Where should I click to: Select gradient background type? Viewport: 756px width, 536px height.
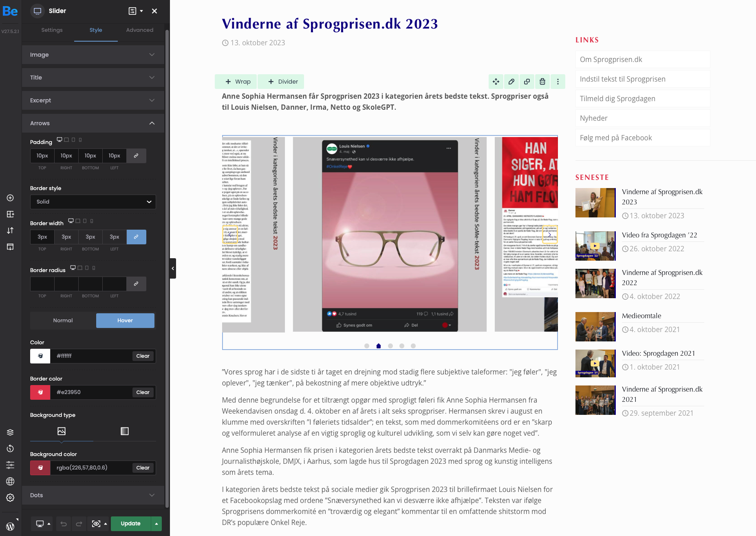pos(125,431)
